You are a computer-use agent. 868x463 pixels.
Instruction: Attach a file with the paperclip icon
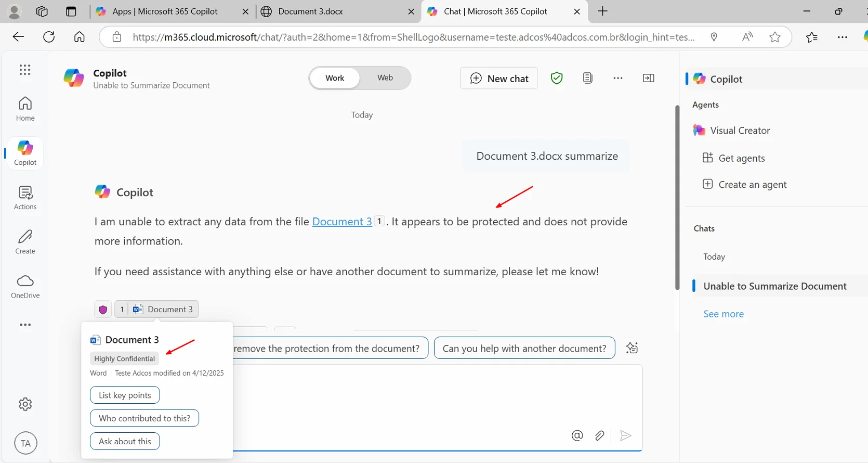(599, 435)
